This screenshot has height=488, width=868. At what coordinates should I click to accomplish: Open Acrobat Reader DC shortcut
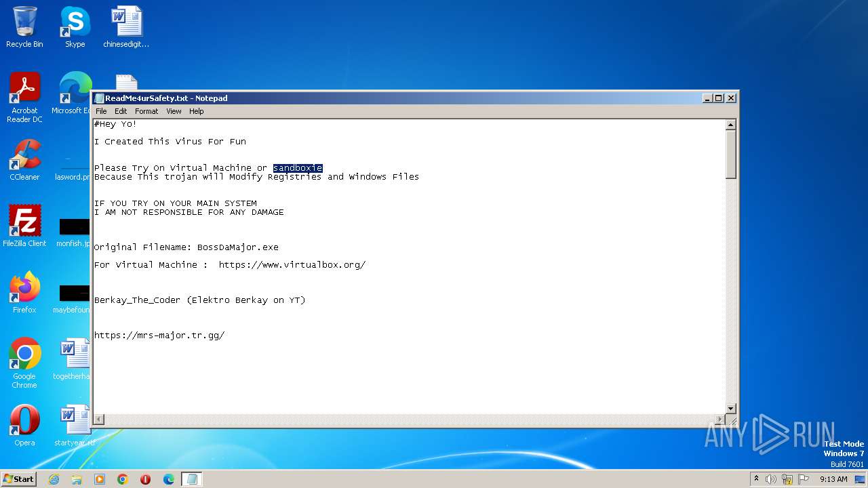point(24,97)
